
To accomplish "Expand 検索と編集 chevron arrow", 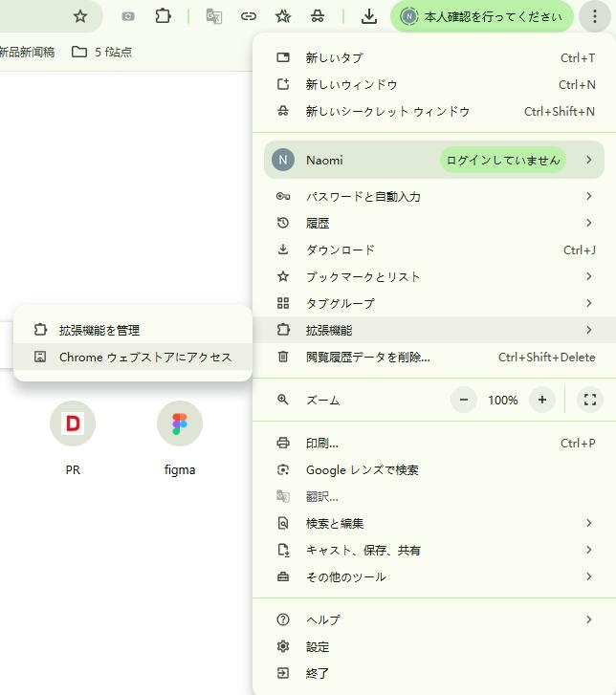I will point(588,523).
